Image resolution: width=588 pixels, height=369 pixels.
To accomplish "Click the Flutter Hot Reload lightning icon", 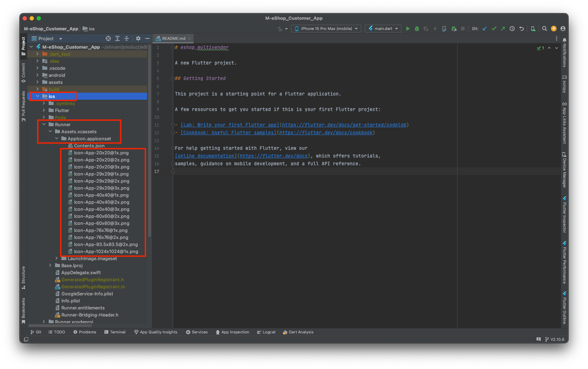I will click(x=435, y=29).
